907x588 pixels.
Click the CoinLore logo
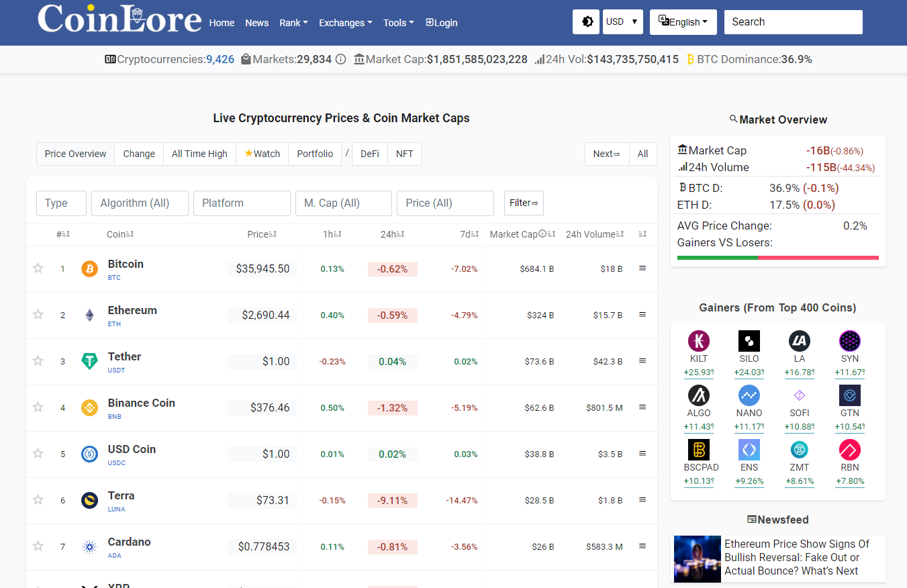point(120,19)
